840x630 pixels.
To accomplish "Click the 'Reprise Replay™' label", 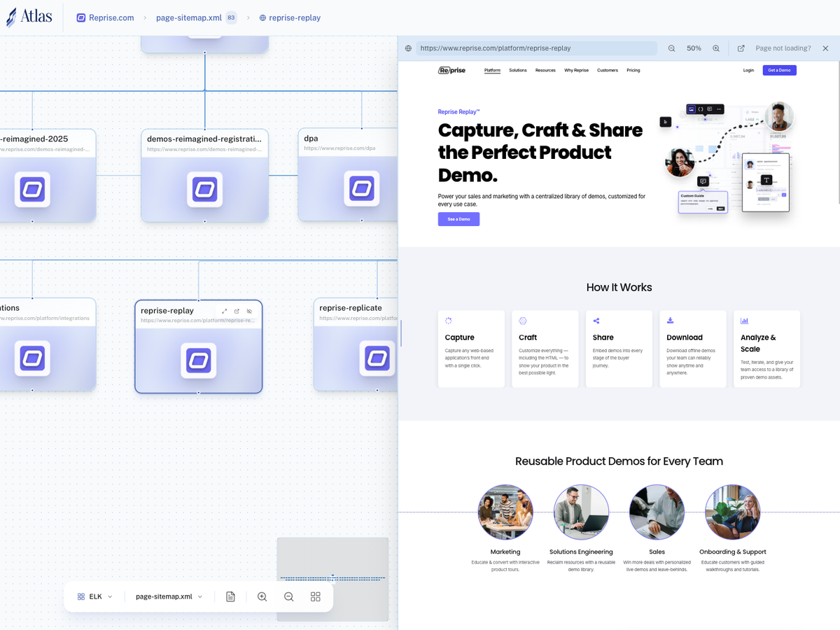I will (459, 112).
